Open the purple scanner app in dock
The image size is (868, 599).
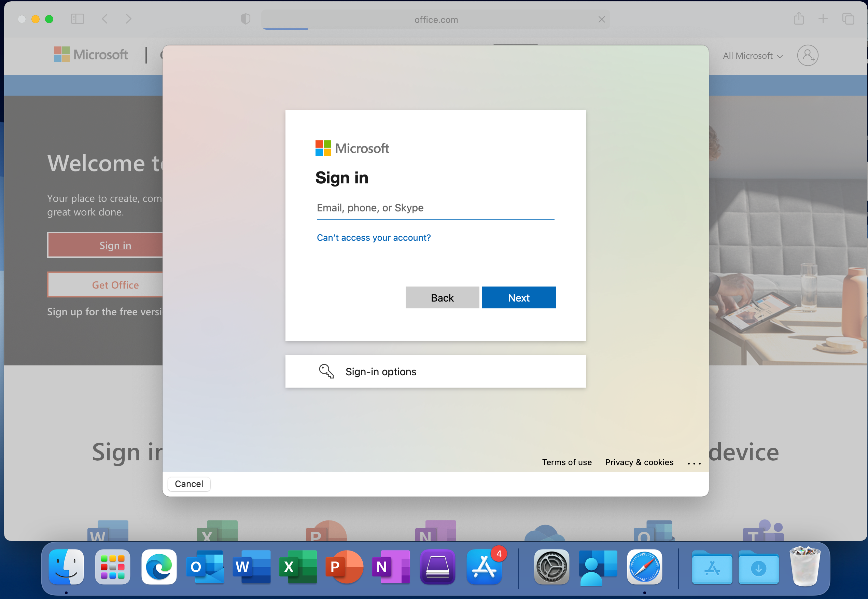coord(437,567)
